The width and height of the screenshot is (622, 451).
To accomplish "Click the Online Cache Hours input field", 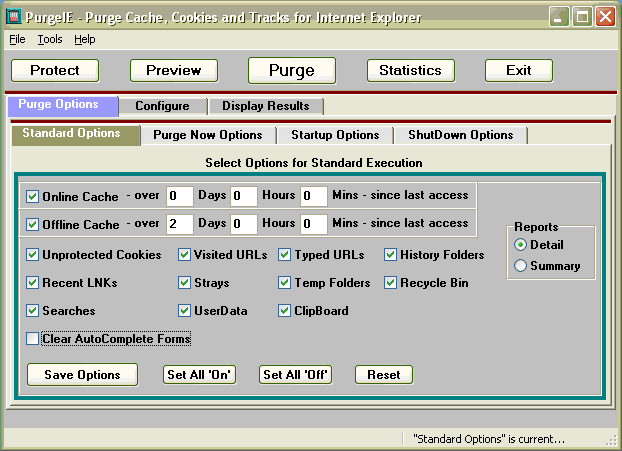I will click(244, 196).
